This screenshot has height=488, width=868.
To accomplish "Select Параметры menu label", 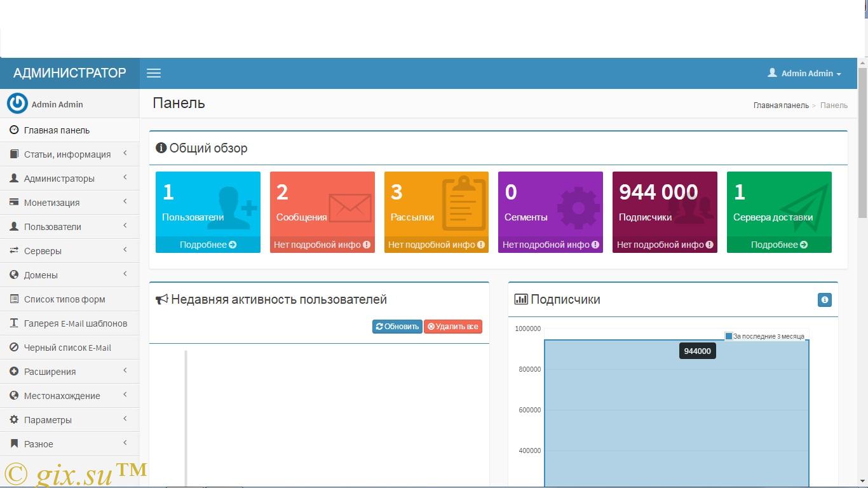I will pyautogui.click(x=48, y=420).
